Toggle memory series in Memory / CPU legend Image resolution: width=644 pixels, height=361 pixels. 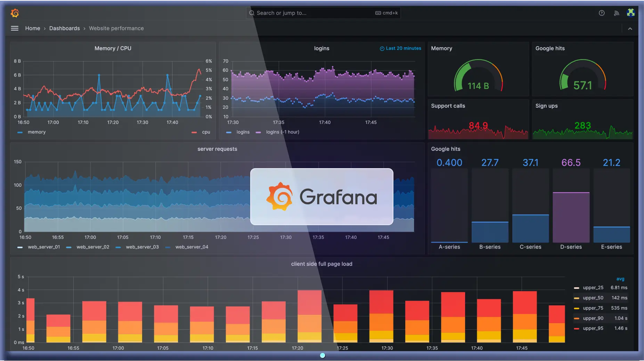(x=36, y=132)
